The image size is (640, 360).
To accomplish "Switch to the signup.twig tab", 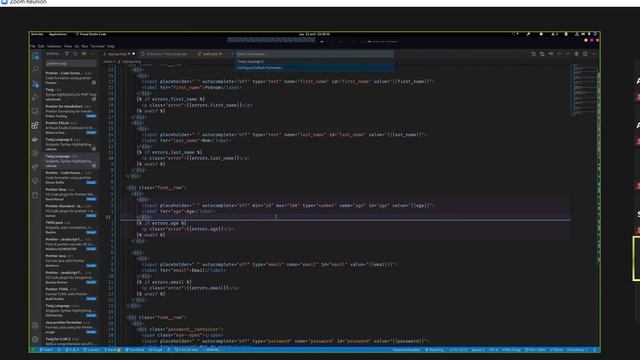I will pos(119,54).
